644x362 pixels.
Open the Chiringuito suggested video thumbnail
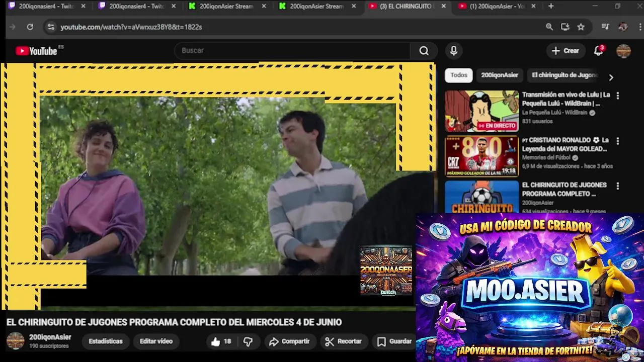[x=481, y=197]
